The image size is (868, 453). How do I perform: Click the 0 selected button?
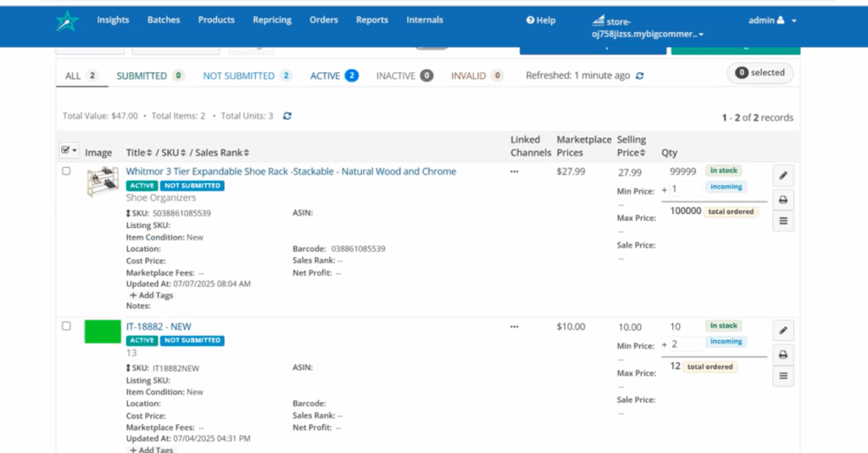(759, 73)
